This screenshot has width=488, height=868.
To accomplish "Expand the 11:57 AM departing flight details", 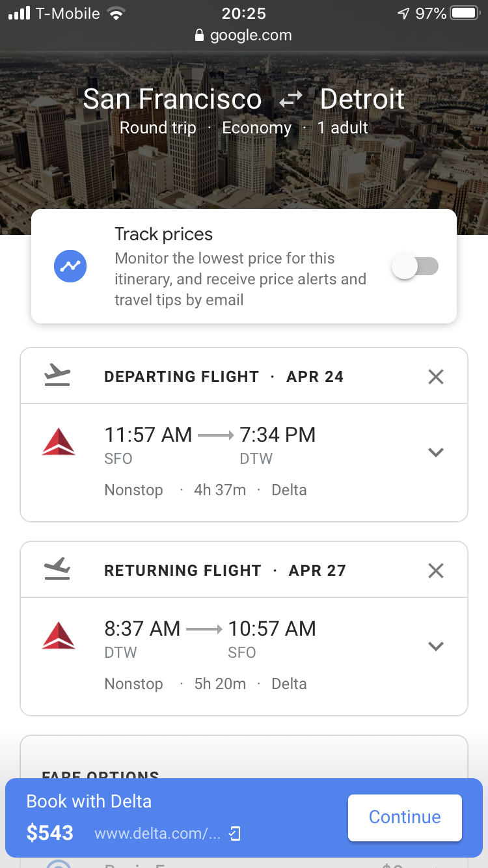I will [x=436, y=452].
